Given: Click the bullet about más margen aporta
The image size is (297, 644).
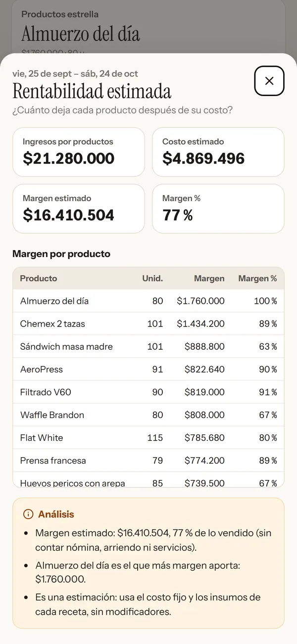Looking at the screenshot, I should [x=138, y=572].
